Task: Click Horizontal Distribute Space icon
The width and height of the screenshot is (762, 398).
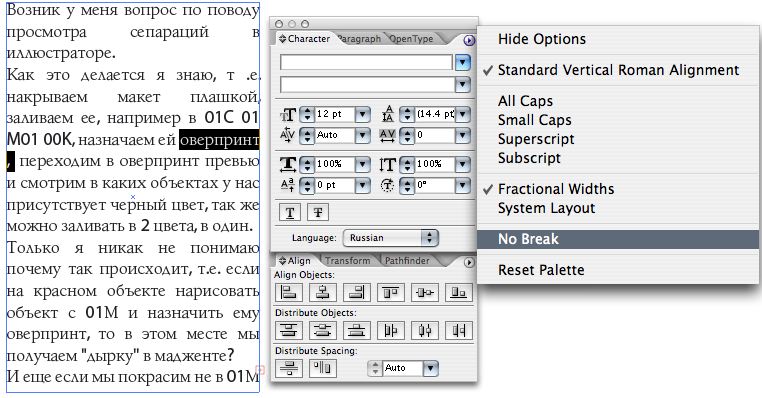Action: tap(323, 368)
